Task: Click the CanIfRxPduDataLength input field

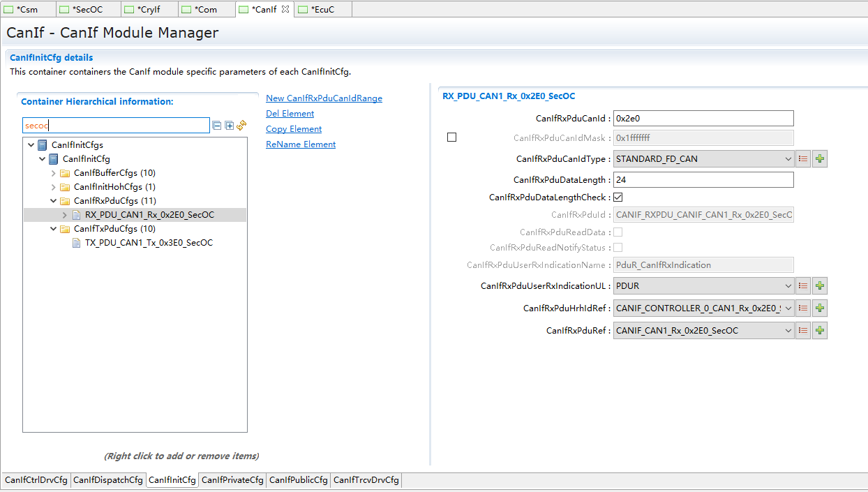Action: [x=703, y=180]
